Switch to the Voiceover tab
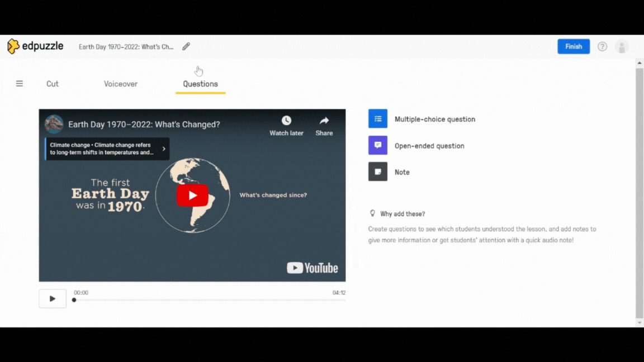This screenshot has height=362, width=644. (x=121, y=84)
